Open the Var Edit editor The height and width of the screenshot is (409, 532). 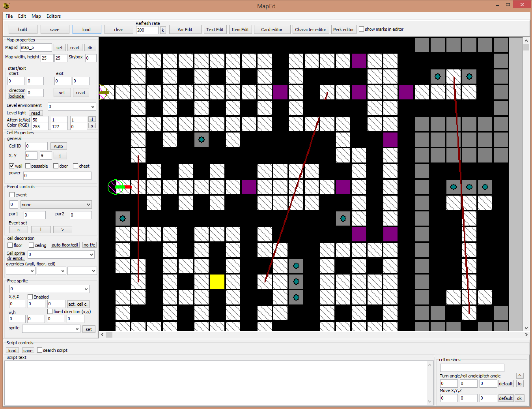click(185, 30)
